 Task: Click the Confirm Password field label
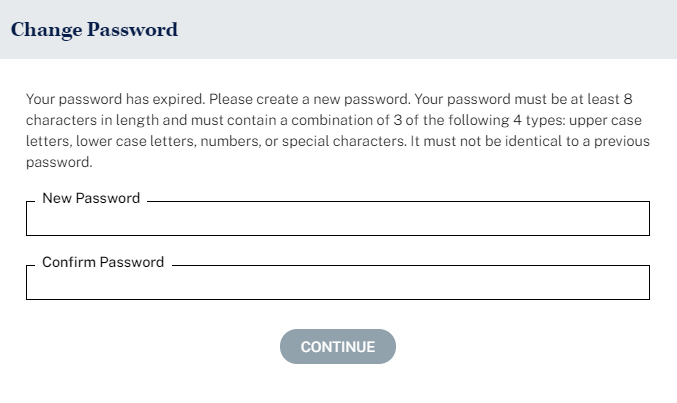103,263
